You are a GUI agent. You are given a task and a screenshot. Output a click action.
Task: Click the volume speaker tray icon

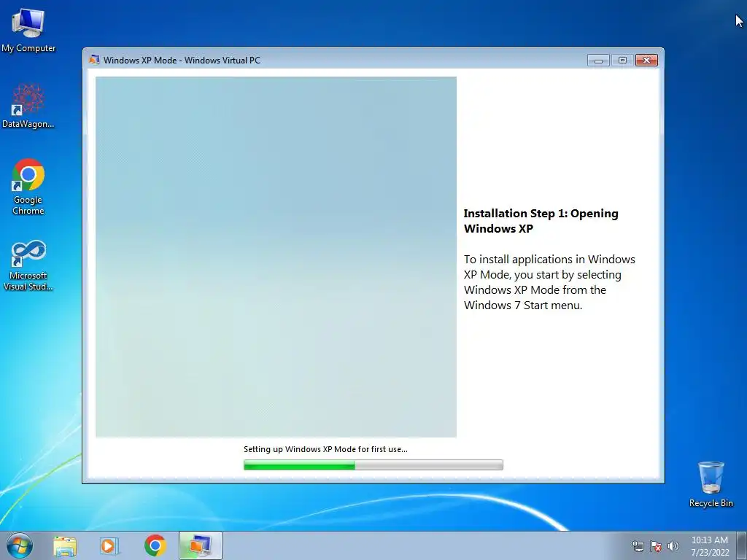coord(673,546)
